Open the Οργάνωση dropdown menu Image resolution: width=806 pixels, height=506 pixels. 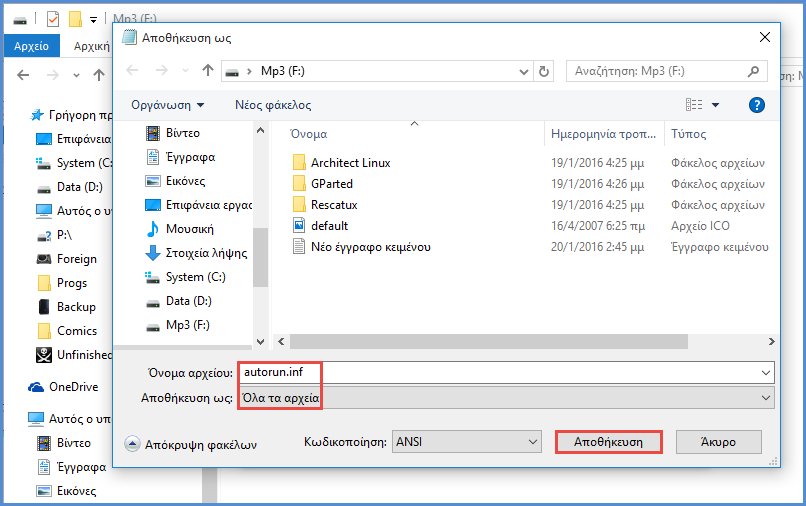pos(168,105)
